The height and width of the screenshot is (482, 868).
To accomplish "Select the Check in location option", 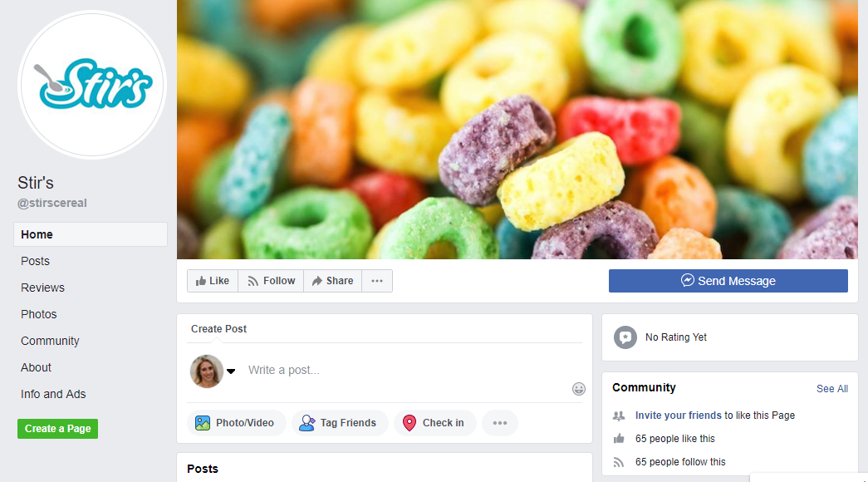I will pos(435,423).
